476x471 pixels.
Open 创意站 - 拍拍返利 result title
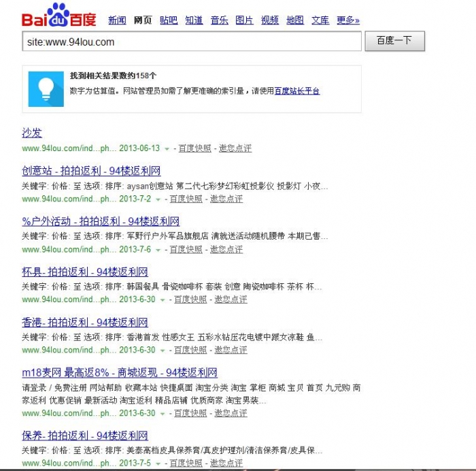pyautogui.click(x=91, y=171)
